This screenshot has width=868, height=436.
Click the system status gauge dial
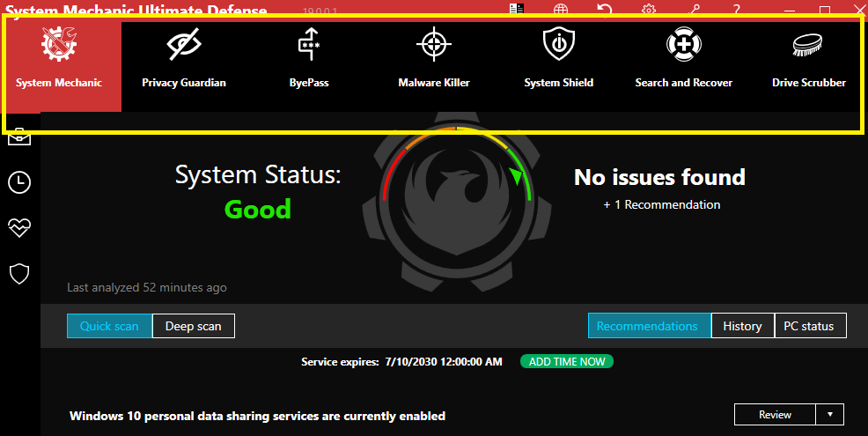(457, 203)
